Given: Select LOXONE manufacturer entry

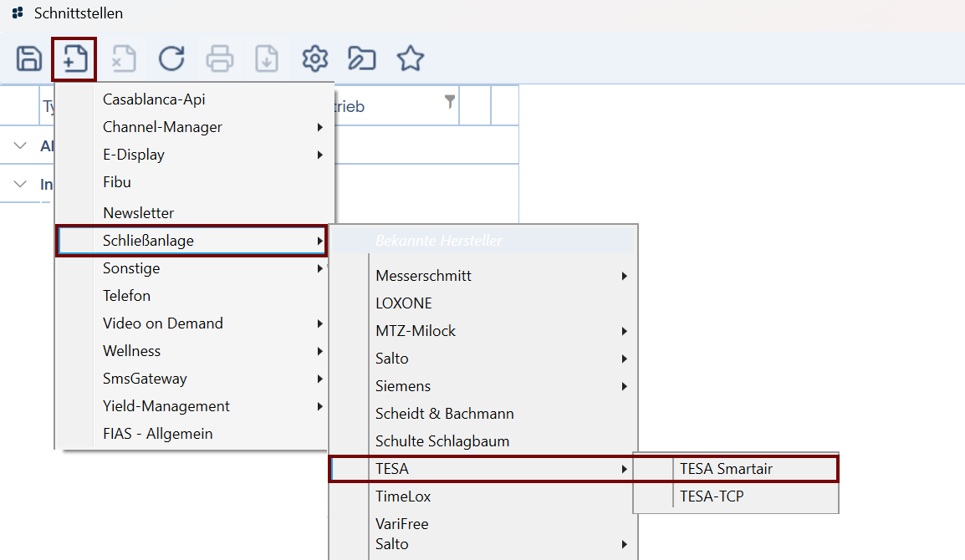Looking at the screenshot, I should (483, 303).
